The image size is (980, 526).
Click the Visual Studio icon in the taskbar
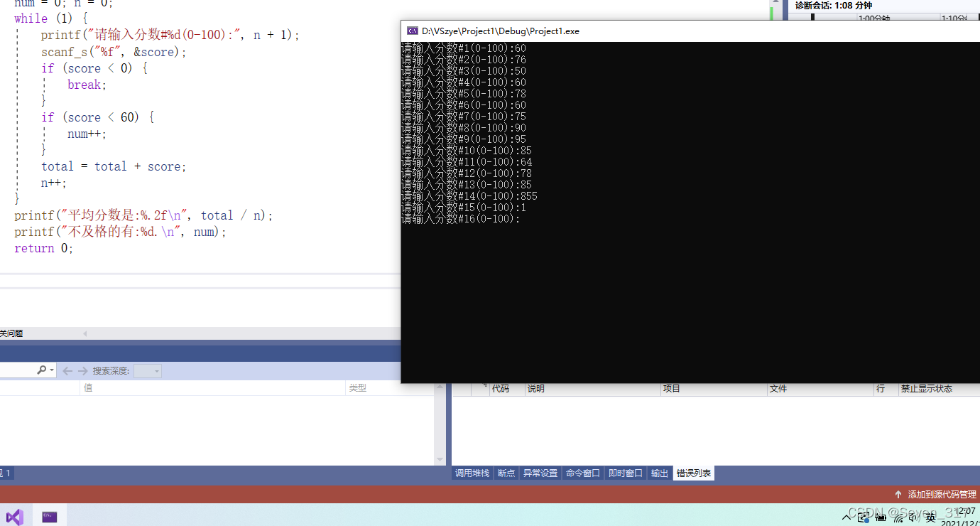[x=14, y=517]
